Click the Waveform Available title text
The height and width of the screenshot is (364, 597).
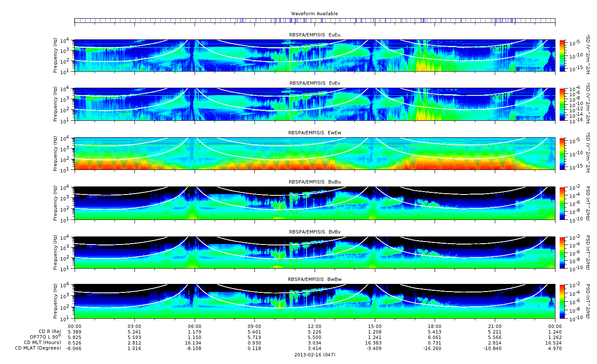pos(315,14)
